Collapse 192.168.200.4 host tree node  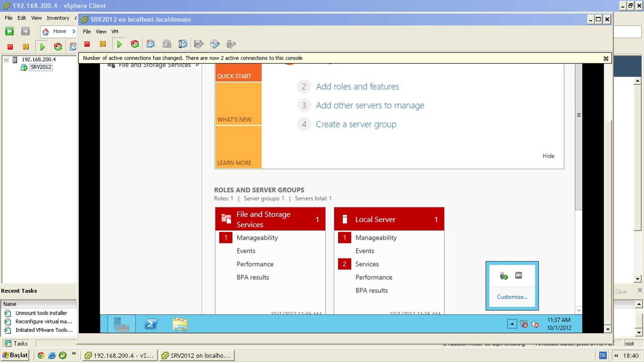(x=6, y=60)
